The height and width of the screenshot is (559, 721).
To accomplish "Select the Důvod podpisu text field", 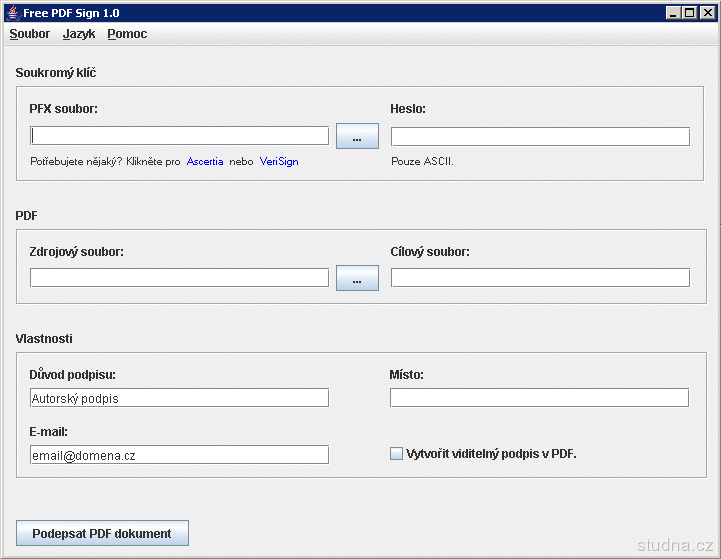I will point(179,398).
